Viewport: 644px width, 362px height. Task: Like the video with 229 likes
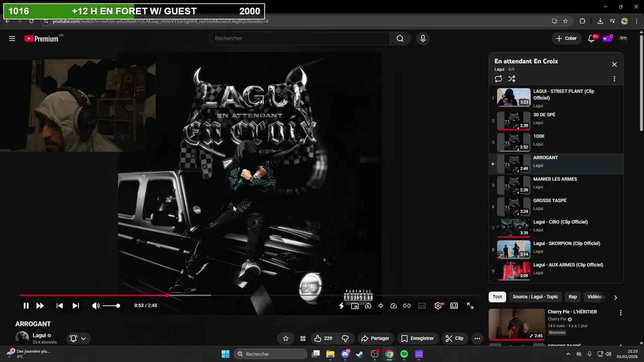click(323, 338)
